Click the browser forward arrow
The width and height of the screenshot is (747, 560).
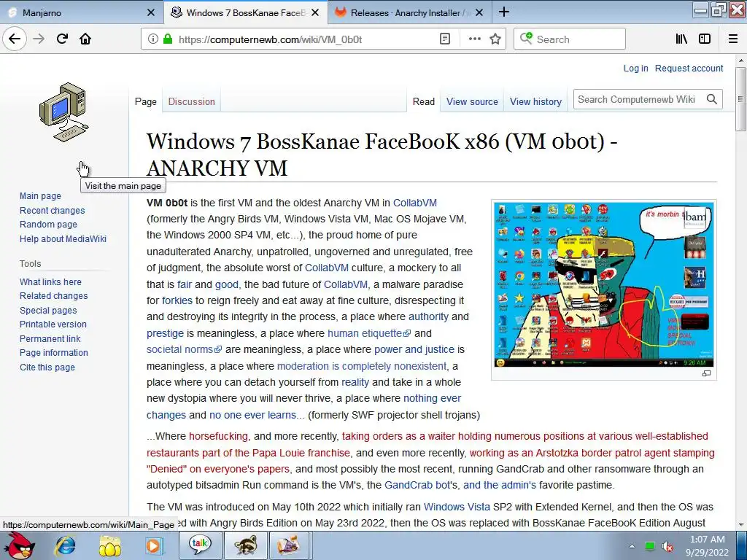[39, 39]
